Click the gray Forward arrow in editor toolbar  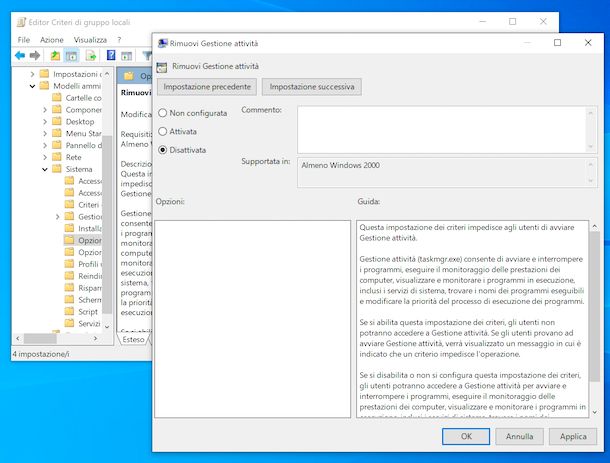click(x=35, y=56)
